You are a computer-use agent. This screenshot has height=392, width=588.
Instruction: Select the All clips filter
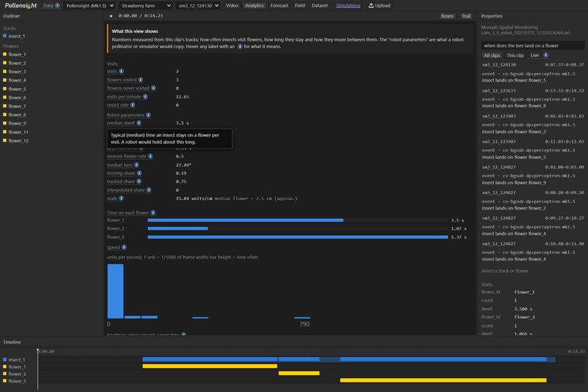(x=492, y=55)
